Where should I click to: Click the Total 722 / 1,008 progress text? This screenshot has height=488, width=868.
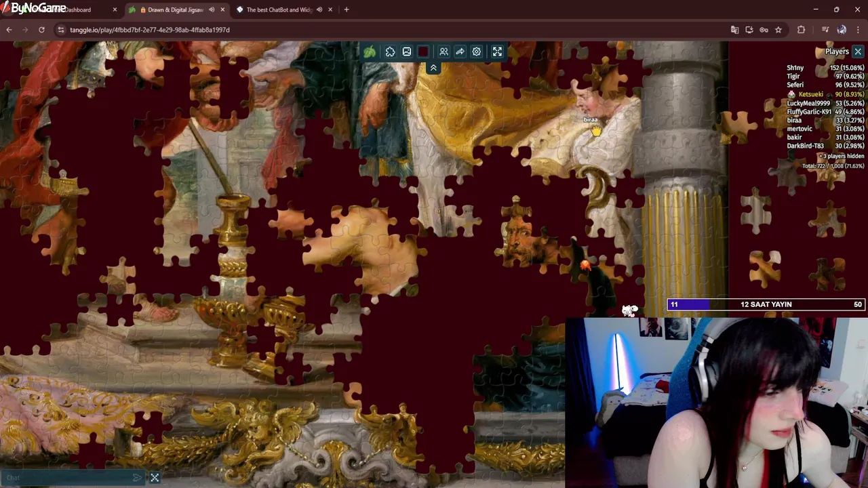tap(833, 165)
